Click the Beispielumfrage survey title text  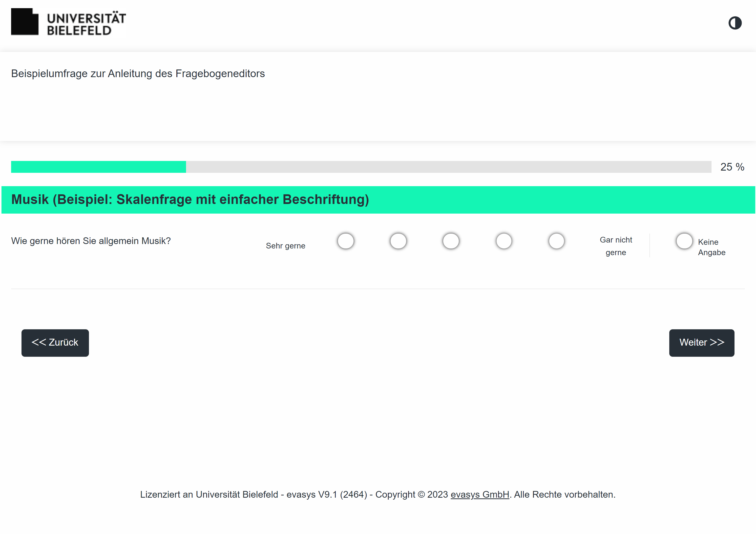click(x=138, y=73)
